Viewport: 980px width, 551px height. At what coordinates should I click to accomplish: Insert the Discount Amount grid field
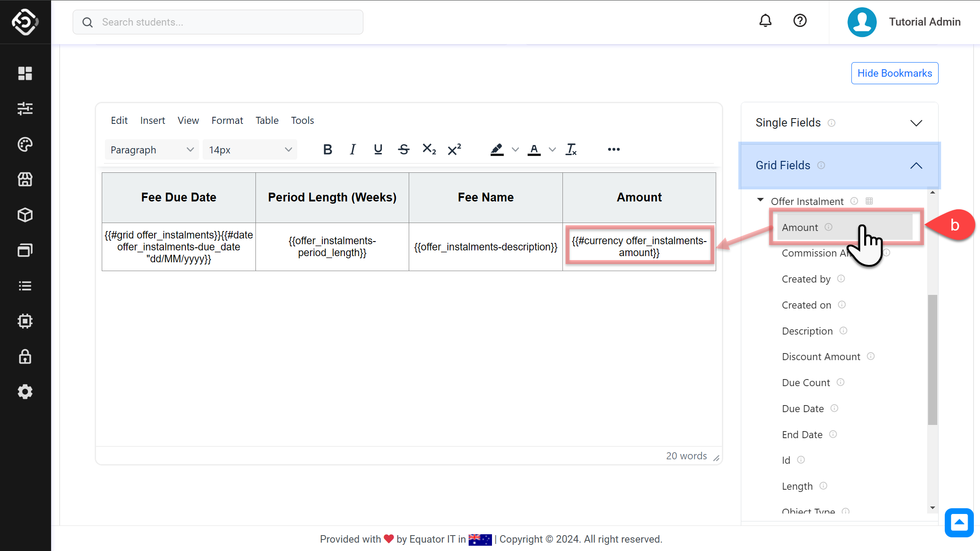pyautogui.click(x=821, y=357)
